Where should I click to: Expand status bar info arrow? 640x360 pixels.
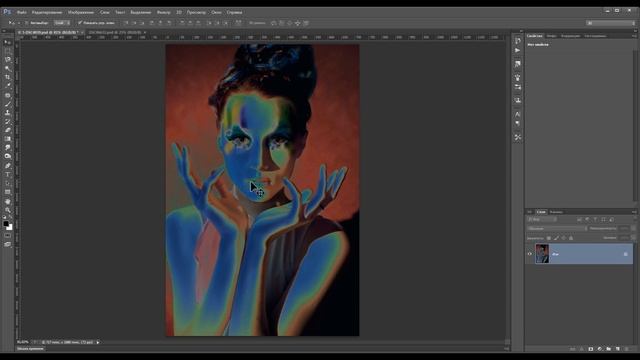[98, 342]
